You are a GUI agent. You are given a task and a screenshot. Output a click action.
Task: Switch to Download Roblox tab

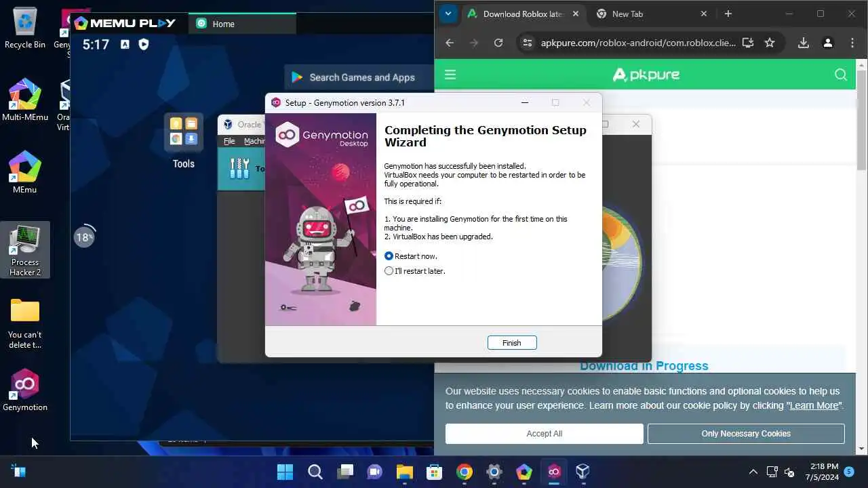pyautogui.click(x=522, y=14)
